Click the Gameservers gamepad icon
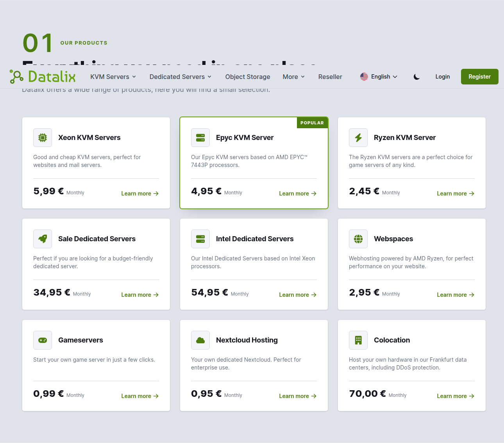The image size is (504, 443). [x=43, y=340]
